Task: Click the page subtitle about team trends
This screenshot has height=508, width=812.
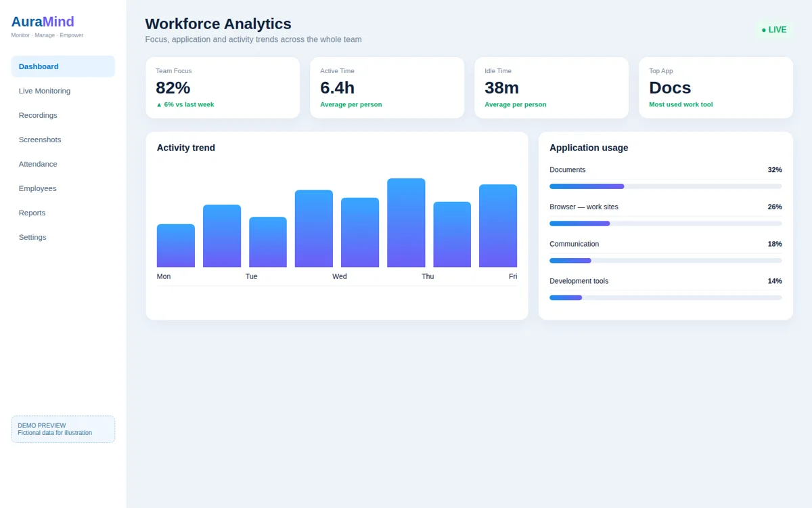Action: tap(254, 39)
